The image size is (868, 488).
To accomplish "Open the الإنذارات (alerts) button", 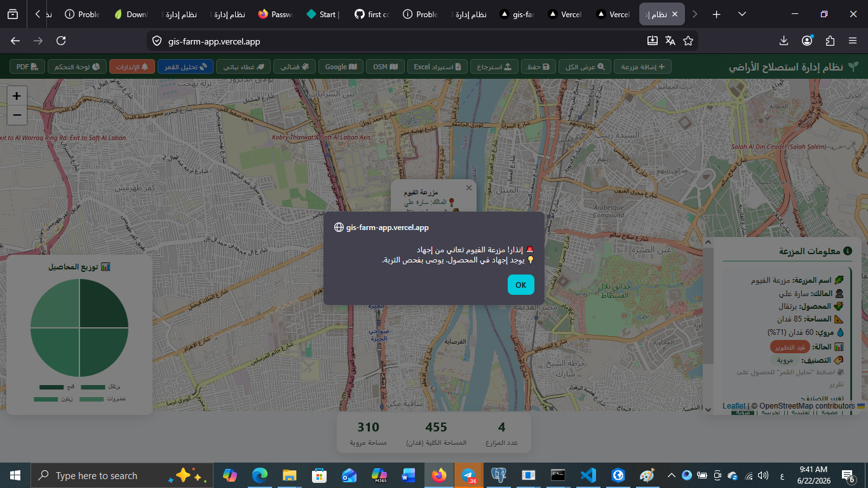I will tap(132, 67).
